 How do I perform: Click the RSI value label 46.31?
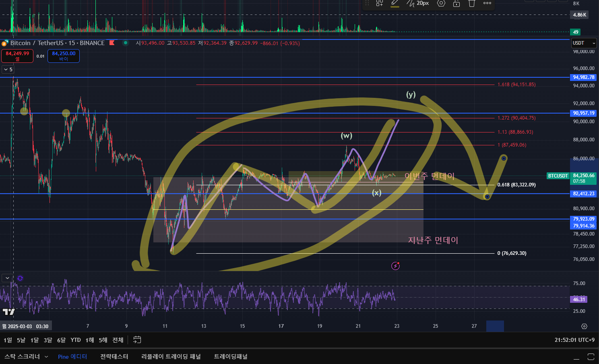579,300
